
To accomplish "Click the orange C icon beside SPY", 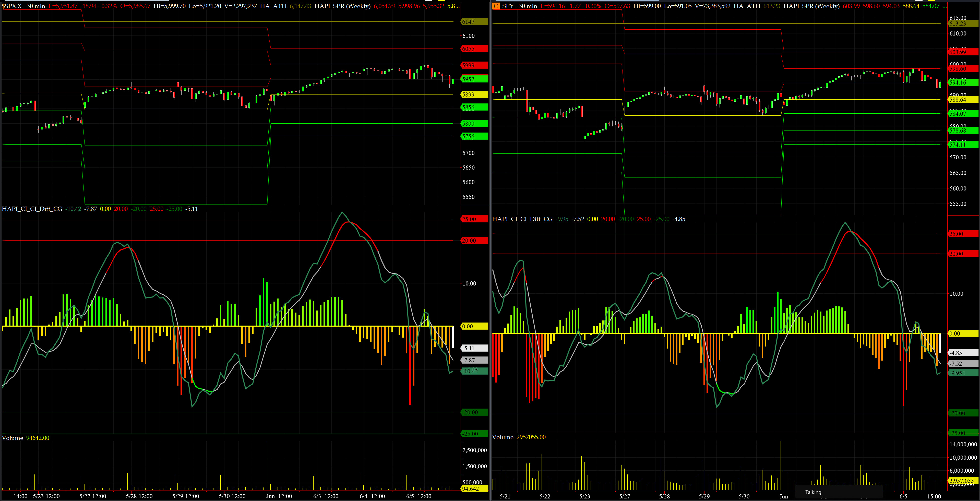I will [496, 6].
